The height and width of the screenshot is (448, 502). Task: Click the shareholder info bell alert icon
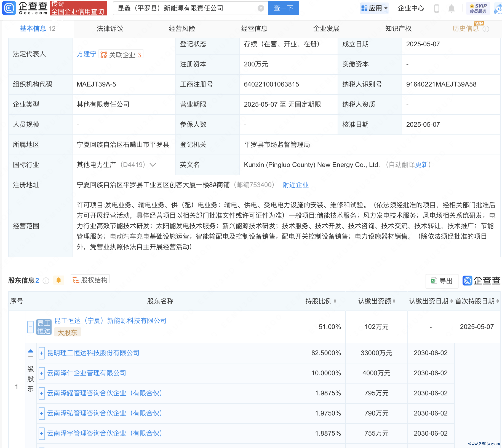tap(58, 280)
